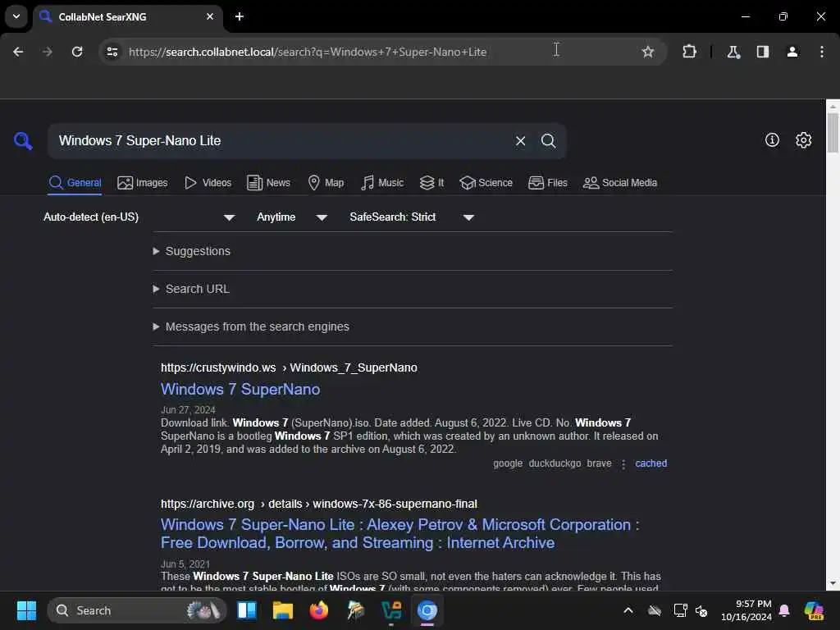The image size is (840, 630).
Task: Open the clock showing 9:57 PM
Action: [x=746, y=610]
